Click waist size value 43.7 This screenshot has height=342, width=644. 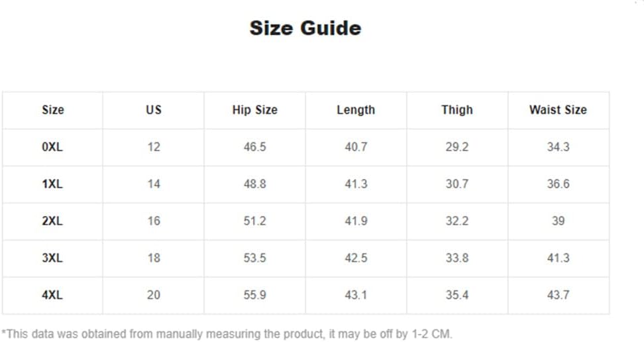(x=558, y=295)
